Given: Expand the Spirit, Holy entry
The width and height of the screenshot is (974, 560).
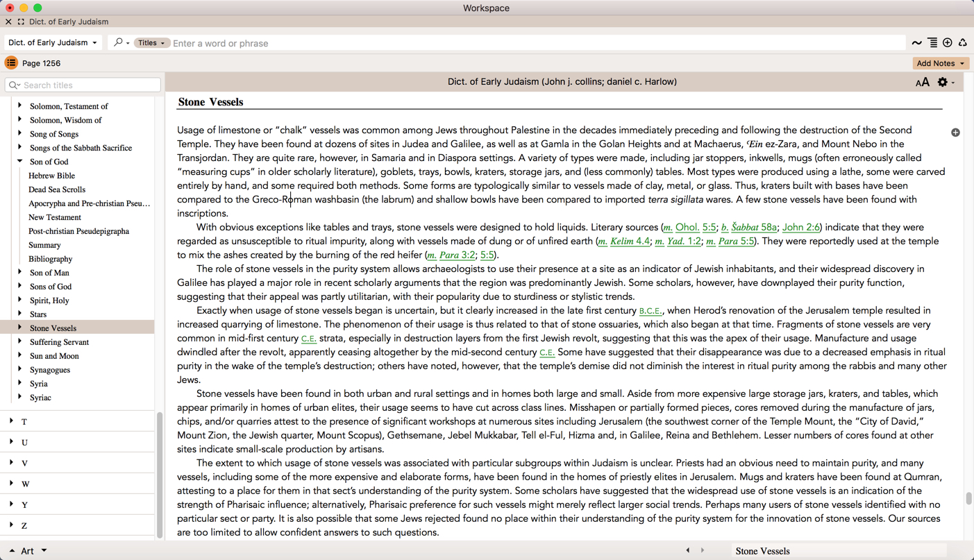Looking at the screenshot, I should pos(19,300).
